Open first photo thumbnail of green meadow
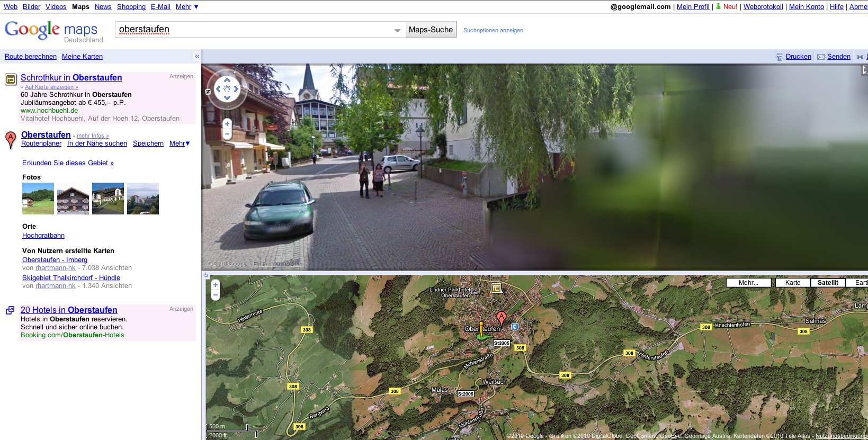The height and width of the screenshot is (440, 868). (38, 199)
